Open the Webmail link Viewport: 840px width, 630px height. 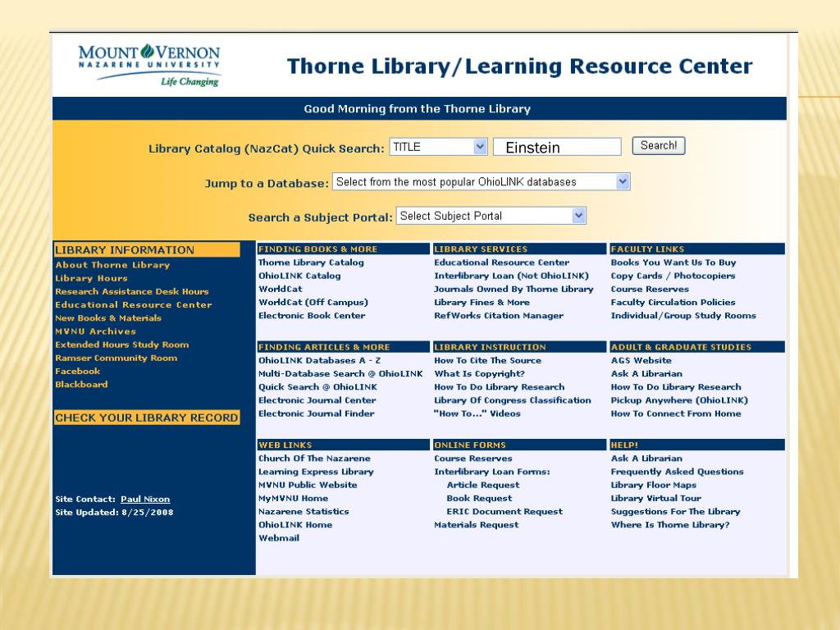click(x=279, y=538)
